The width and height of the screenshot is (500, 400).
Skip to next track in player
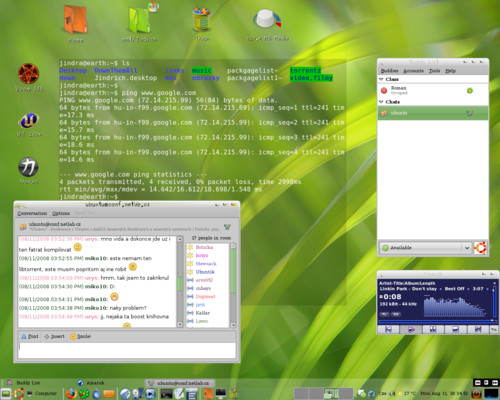tap(478, 329)
